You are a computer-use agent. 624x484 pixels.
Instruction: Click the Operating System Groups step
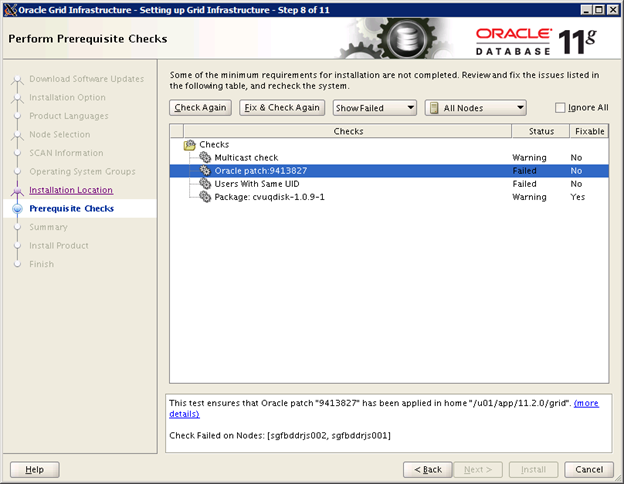[82, 172]
